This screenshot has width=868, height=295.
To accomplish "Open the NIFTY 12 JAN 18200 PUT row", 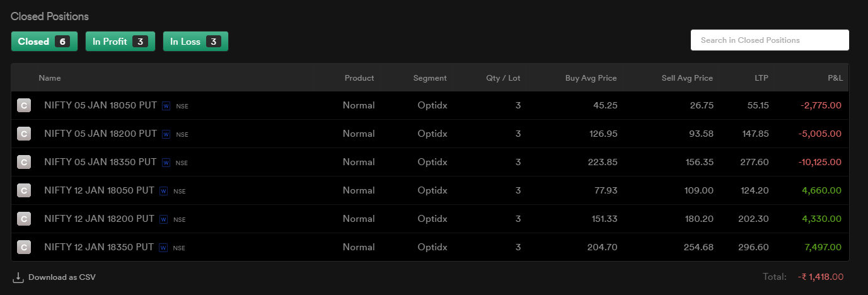I will pyautogui.click(x=430, y=219).
